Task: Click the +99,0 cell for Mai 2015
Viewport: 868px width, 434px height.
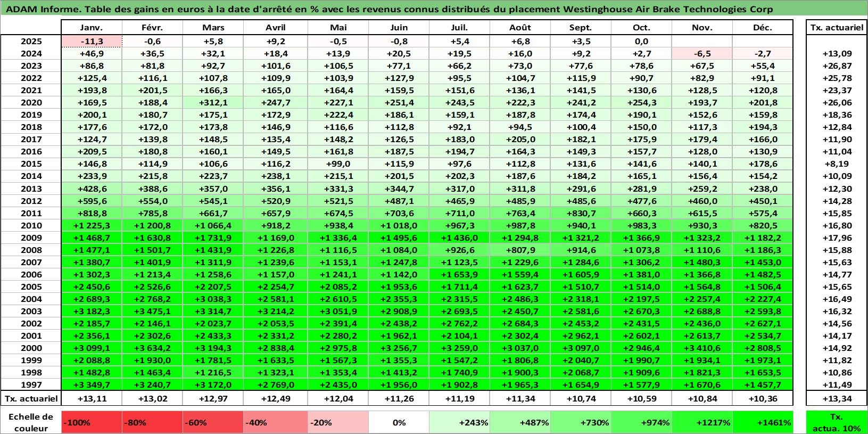Action: point(338,164)
